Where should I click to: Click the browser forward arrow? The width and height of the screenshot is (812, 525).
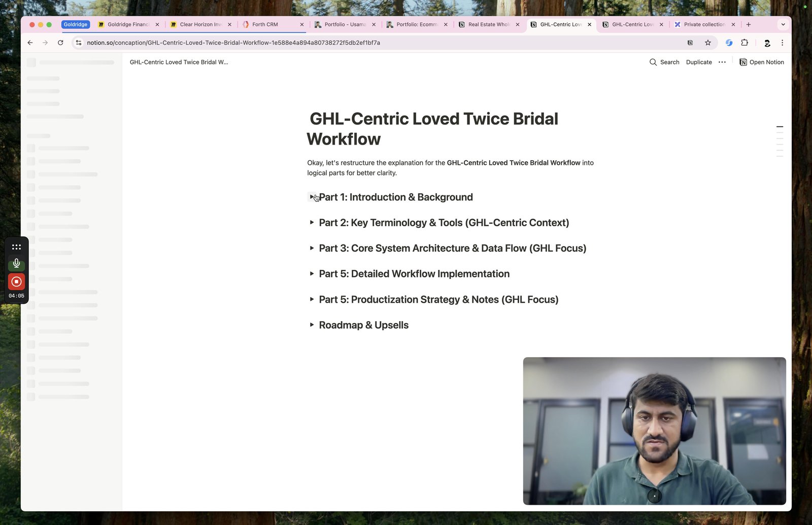click(45, 43)
